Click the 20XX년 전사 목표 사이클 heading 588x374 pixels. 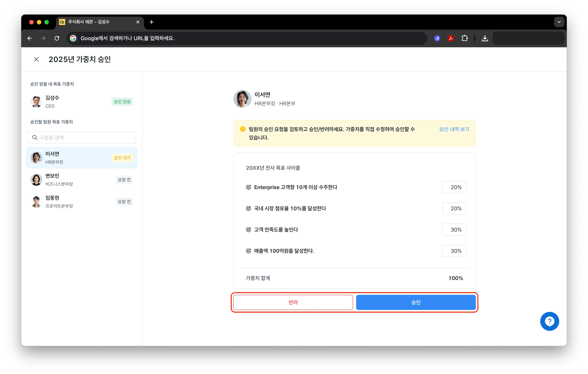click(273, 168)
